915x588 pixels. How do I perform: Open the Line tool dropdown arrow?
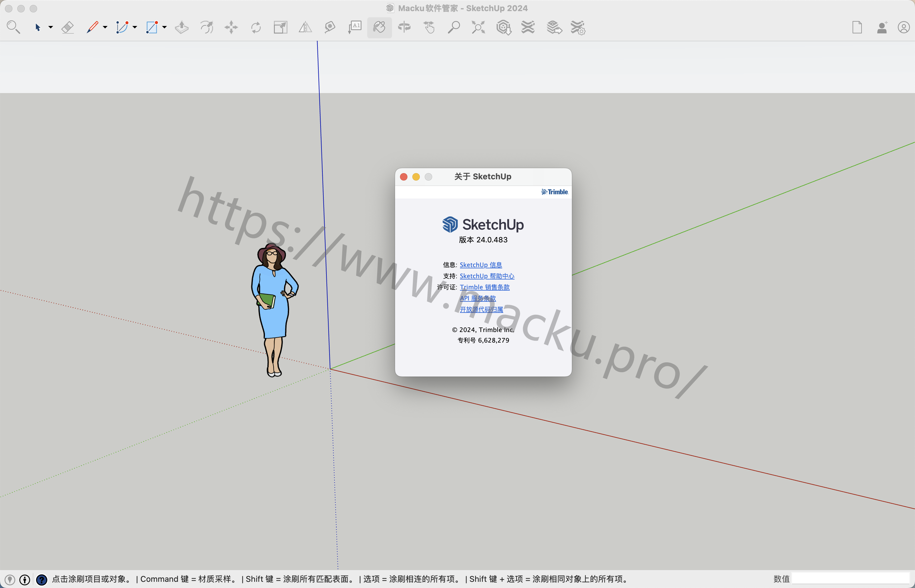click(105, 27)
